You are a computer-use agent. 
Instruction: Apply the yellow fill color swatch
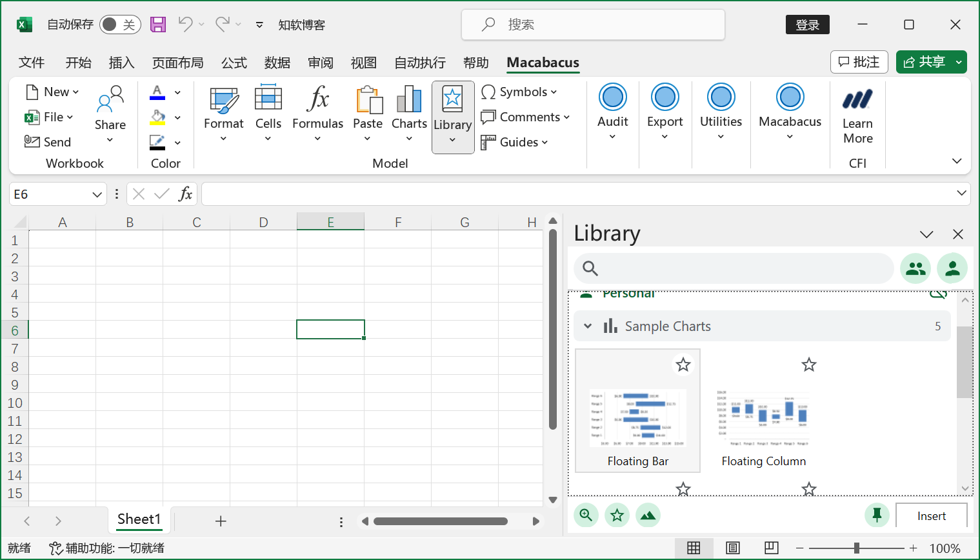point(157,117)
